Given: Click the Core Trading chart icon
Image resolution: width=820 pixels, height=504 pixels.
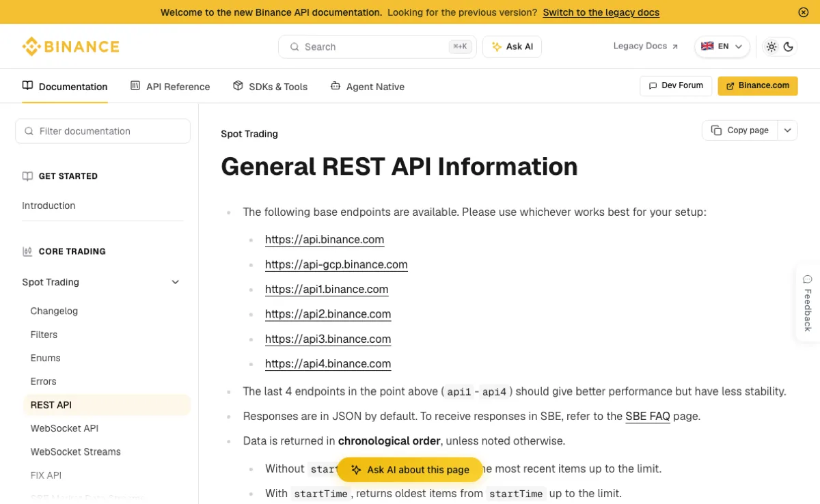Looking at the screenshot, I should 27,251.
